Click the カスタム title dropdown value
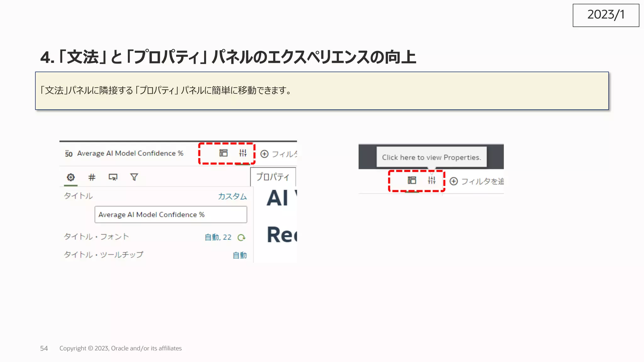Viewport: 644px width, 362px height. point(232,196)
